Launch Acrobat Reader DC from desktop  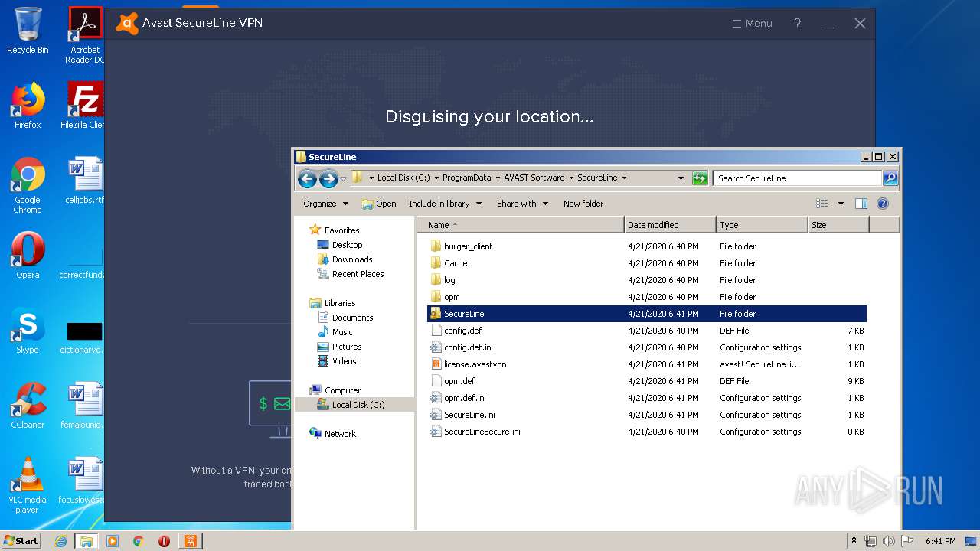click(85, 34)
